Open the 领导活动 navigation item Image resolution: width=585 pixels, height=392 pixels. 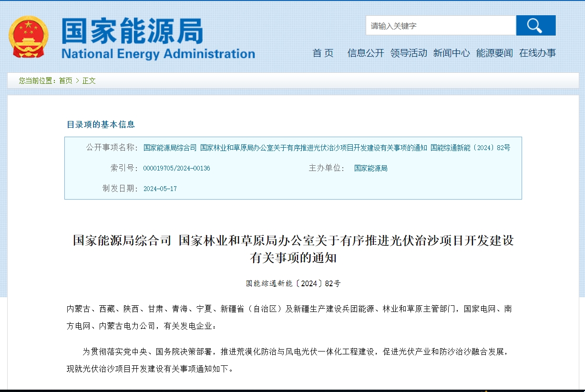click(x=409, y=53)
